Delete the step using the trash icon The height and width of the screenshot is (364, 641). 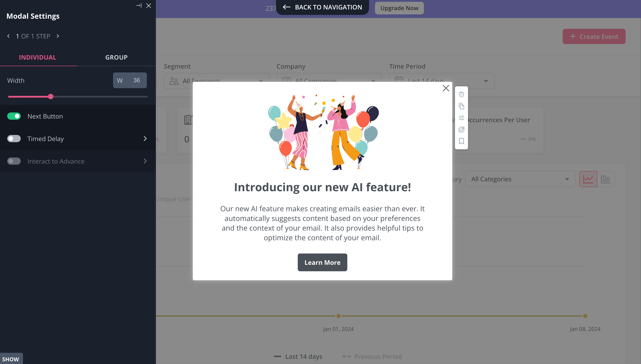tap(461, 94)
